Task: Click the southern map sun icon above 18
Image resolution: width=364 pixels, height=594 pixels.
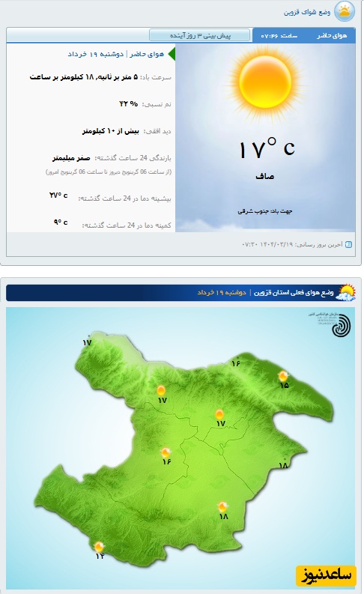Action: click(222, 506)
